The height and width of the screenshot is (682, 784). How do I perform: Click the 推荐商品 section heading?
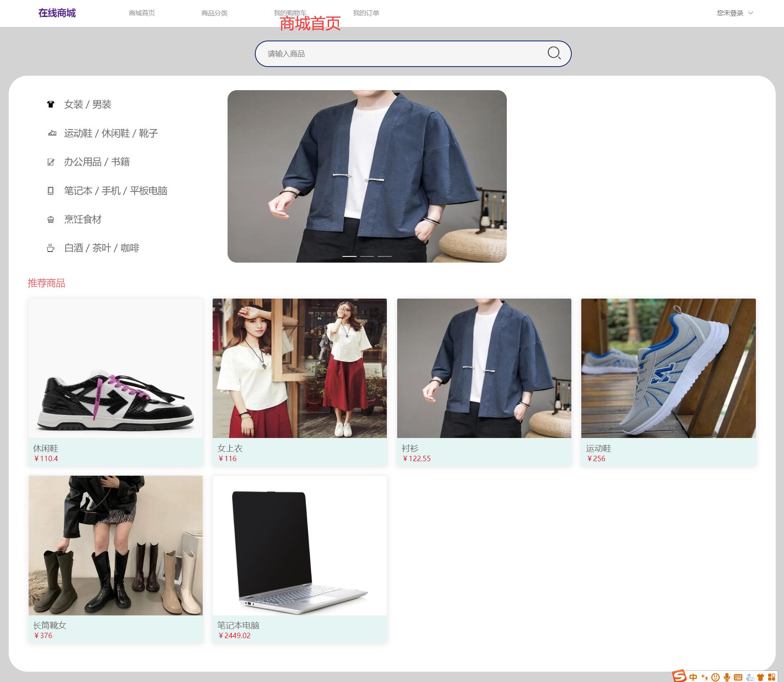pyautogui.click(x=46, y=283)
